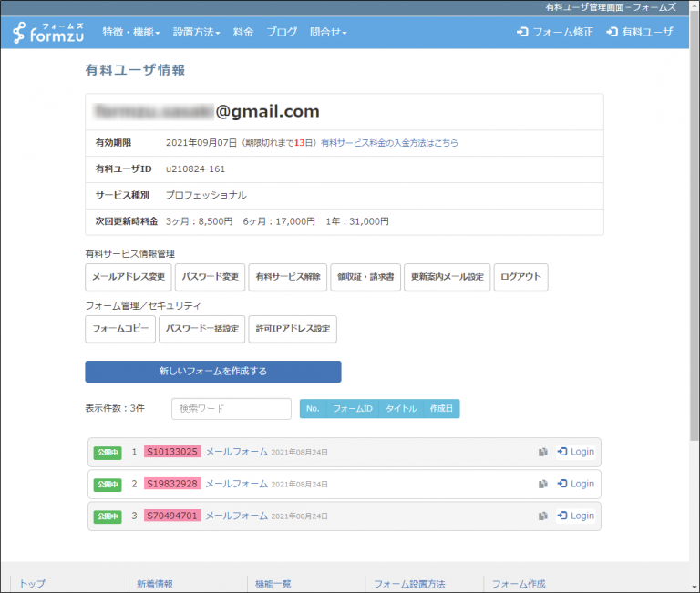Click 更新案内メール設定 button
The image size is (700, 593).
coord(448,277)
